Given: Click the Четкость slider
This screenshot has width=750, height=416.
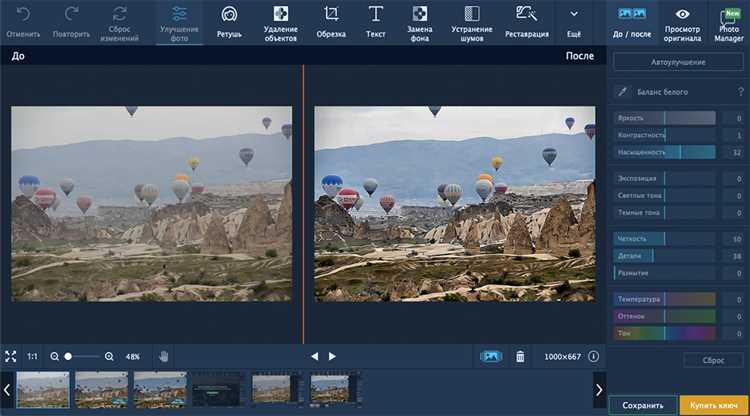Looking at the screenshot, I should (664, 239).
